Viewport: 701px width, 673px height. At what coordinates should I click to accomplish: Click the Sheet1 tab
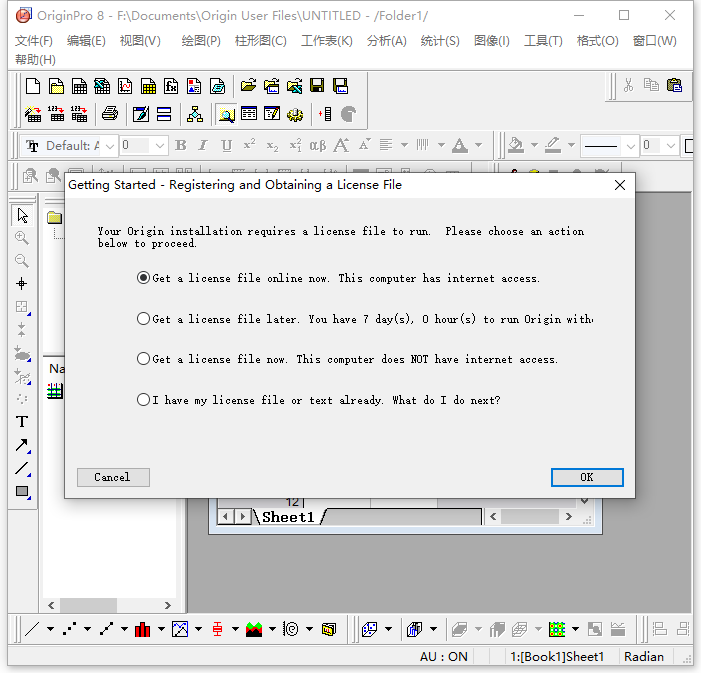point(288,517)
